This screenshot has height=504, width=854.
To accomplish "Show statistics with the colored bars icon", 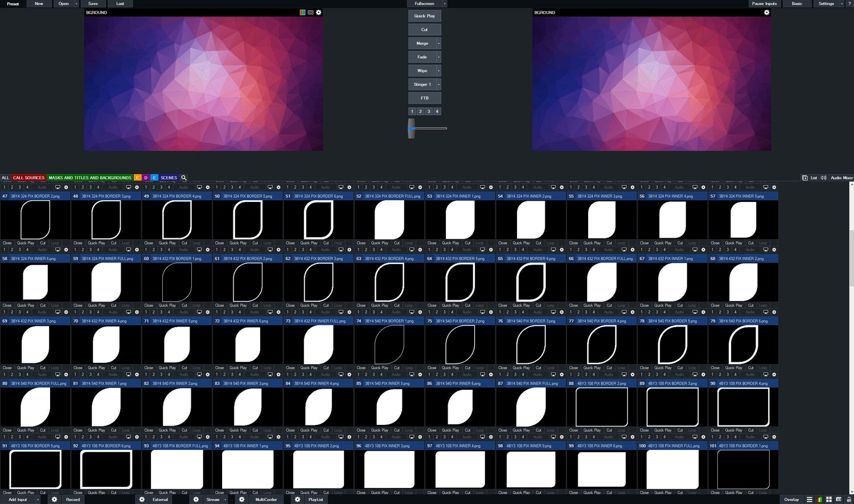I will point(819,499).
